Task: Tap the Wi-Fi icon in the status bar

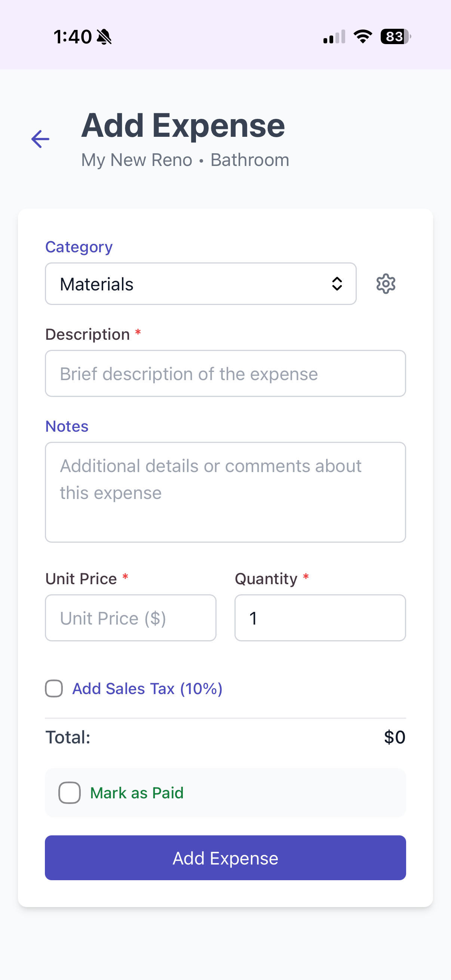Action: pyautogui.click(x=362, y=36)
